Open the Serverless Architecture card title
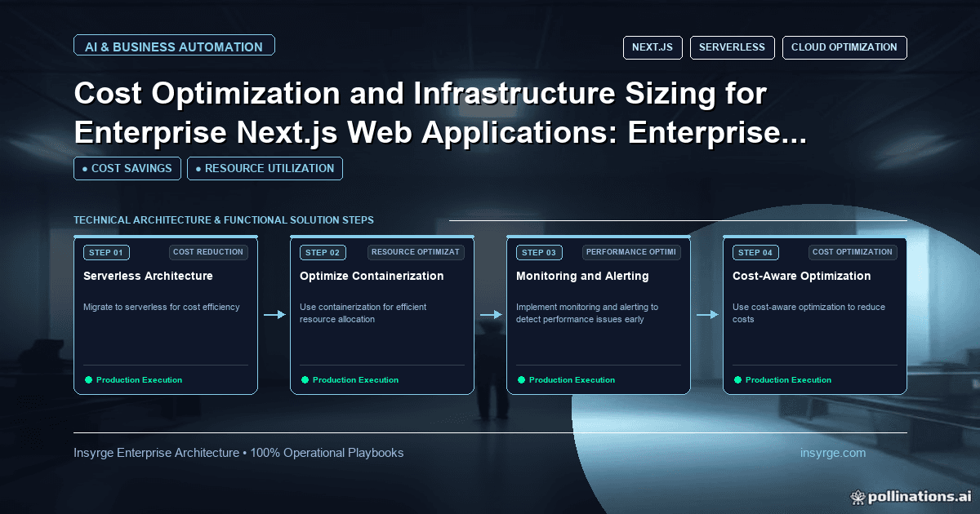The height and width of the screenshot is (514, 980). [148, 276]
